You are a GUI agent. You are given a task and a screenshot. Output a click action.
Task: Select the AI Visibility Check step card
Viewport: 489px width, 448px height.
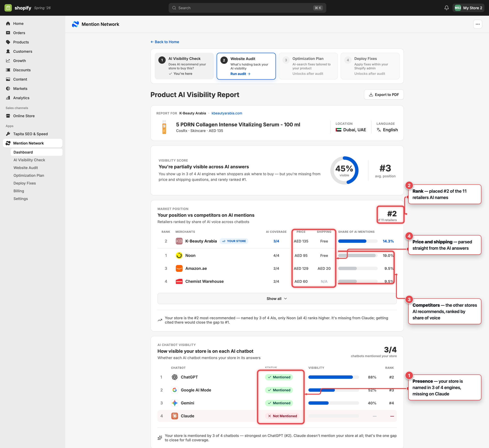[x=184, y=66]
